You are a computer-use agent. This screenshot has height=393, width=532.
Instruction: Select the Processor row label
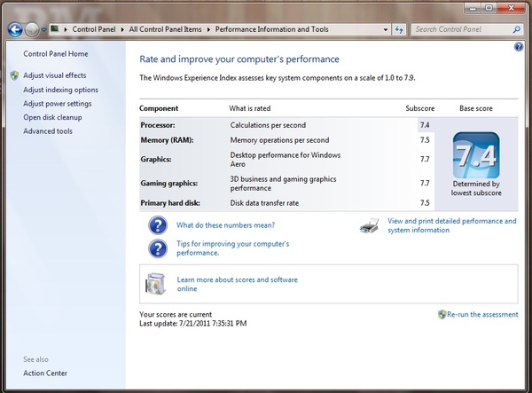click(x=158, y=125)
